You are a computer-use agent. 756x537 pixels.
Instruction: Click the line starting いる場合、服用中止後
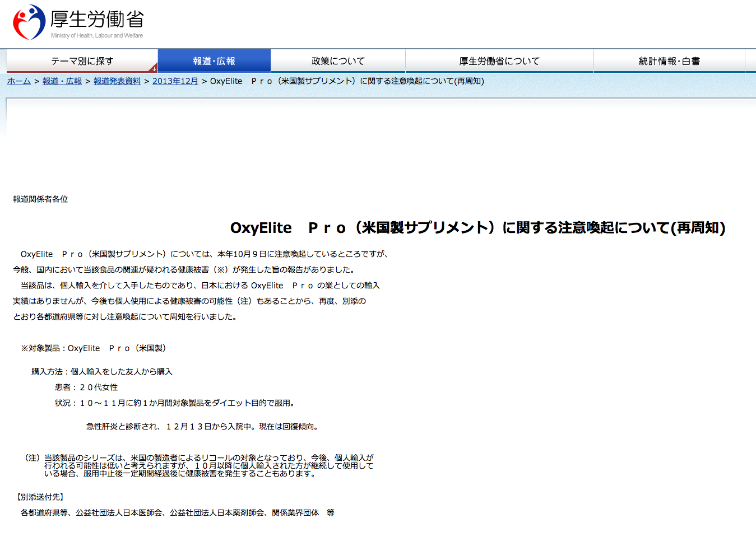181,474
